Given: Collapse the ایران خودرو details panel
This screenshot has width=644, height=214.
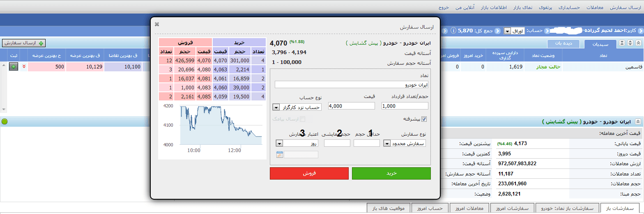Looking at the screenshot, I should (x=638, y=122).
